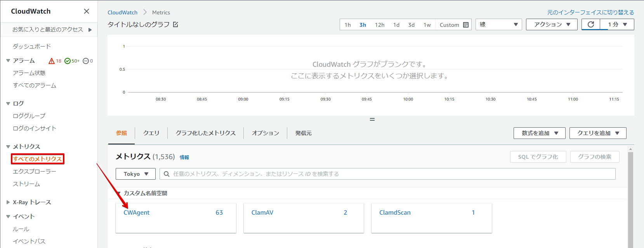Switch to グラフ化したメトリクス tab
Screen dimensions: 644x248
(206, 133)
